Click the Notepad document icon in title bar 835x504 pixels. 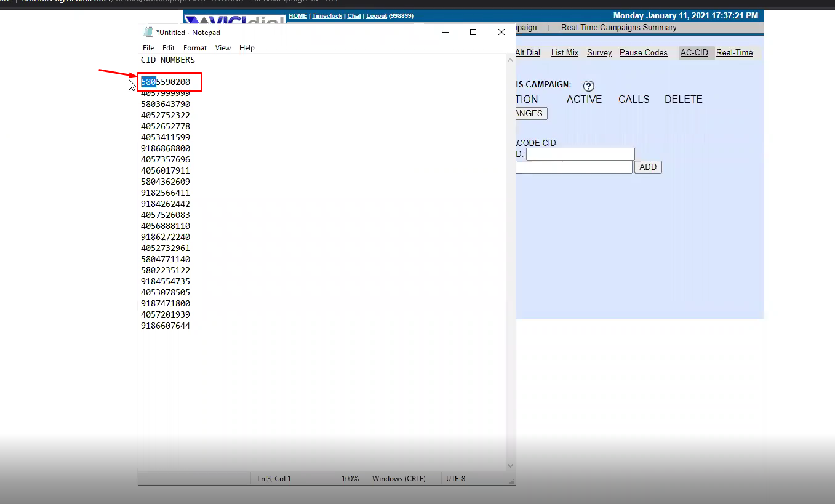(x=148, y=32)
